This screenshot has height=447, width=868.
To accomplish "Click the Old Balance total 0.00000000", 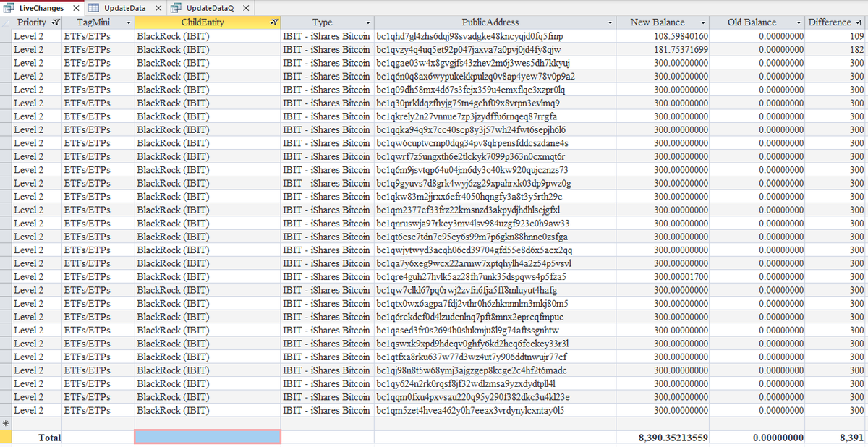I will (x=778, y=438).
